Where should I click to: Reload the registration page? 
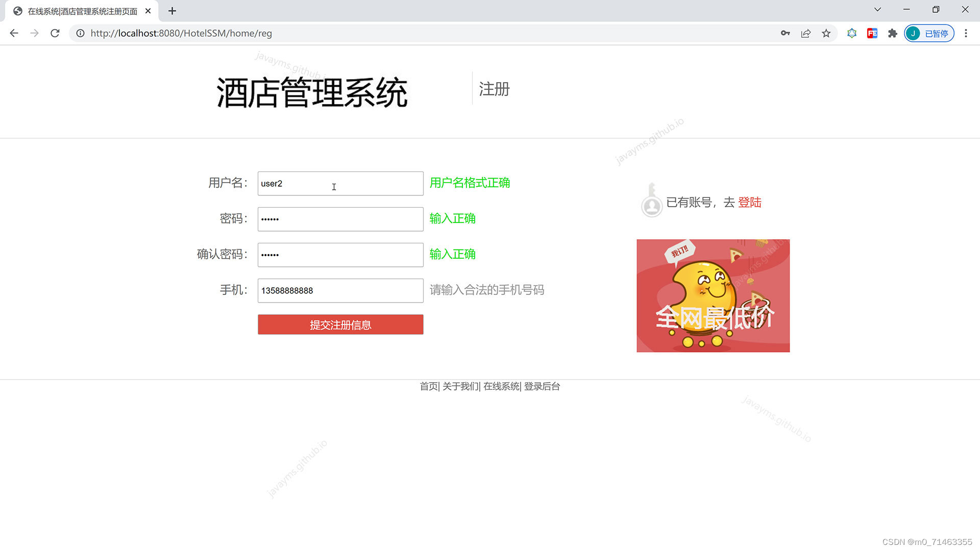pyautogui.click(x=55, y=33)
